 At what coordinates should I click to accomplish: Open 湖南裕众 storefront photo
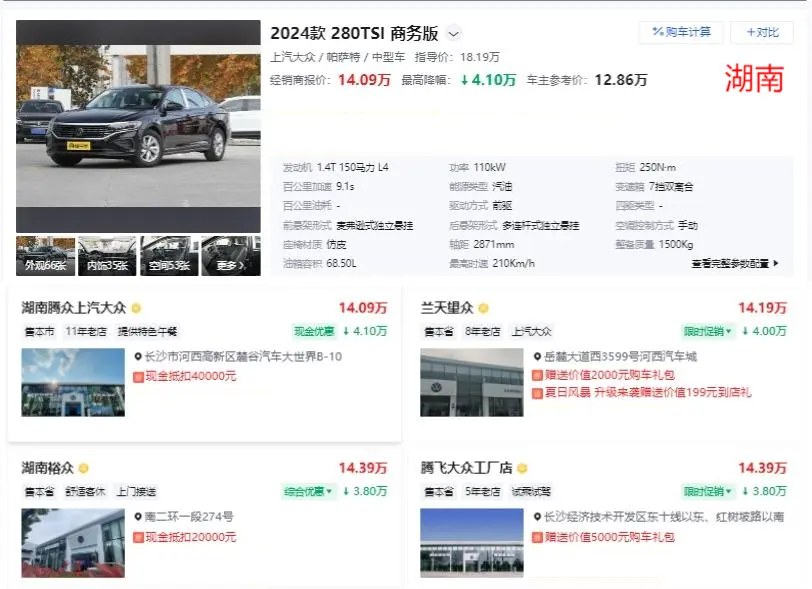point(73,543)
